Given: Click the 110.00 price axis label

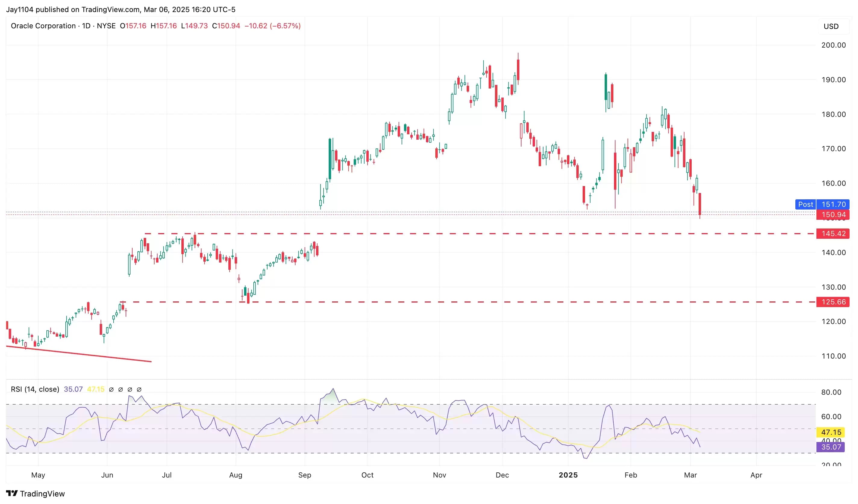Looking at the screenshot, I should pos(833,356).
